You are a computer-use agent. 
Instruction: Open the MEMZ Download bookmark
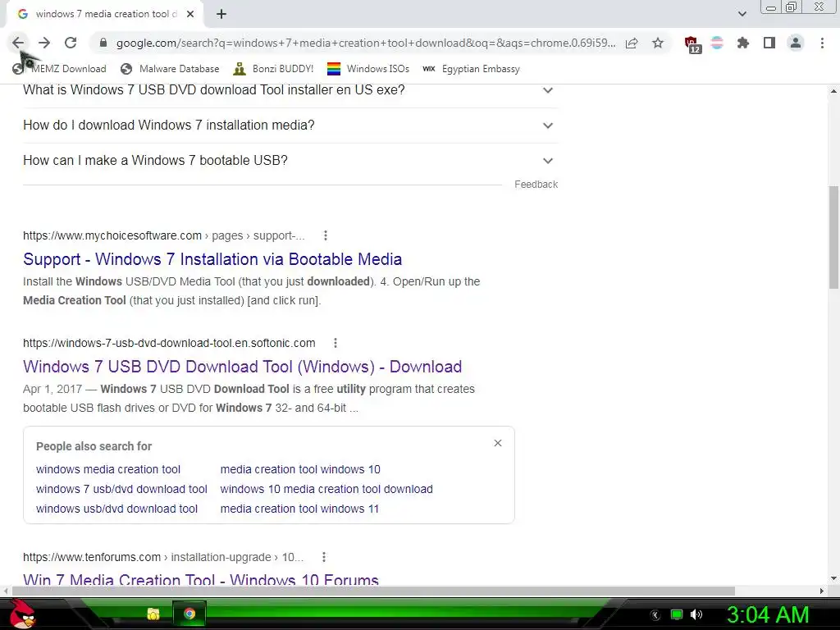coord(59,69)
